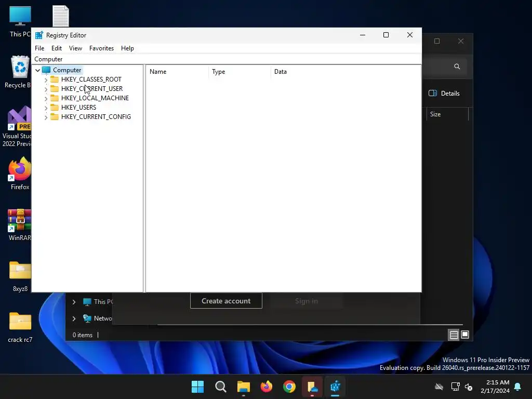532x399 pixels.
Task: Select the Recycle Bin desktop icon
Action: 19,72
